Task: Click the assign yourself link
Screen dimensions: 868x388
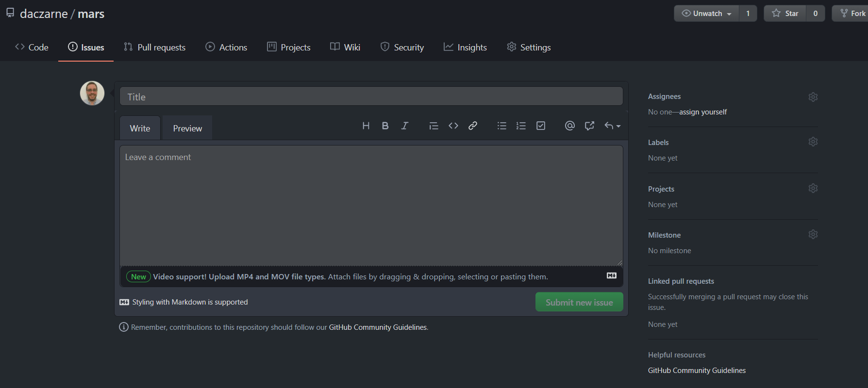Action: point(703,112)
